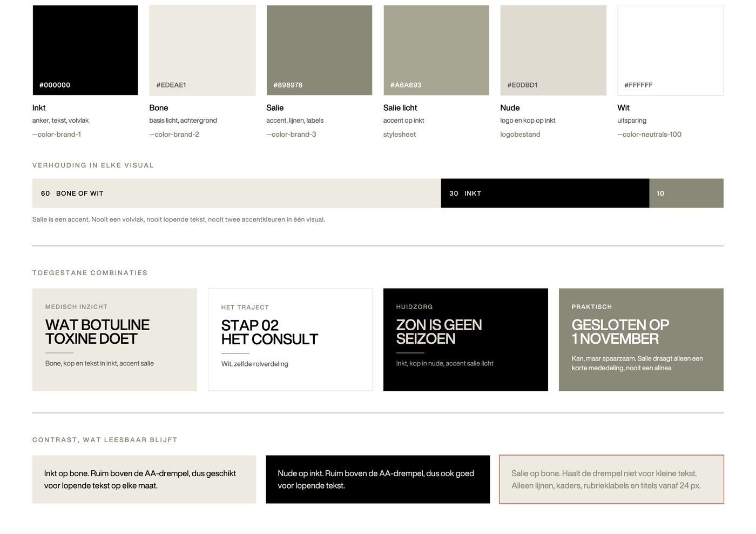Viewport: 756px width, 534px height.
Task: Select the #EDEAE1 Bone color swatch
Action: tap(202, 50)
